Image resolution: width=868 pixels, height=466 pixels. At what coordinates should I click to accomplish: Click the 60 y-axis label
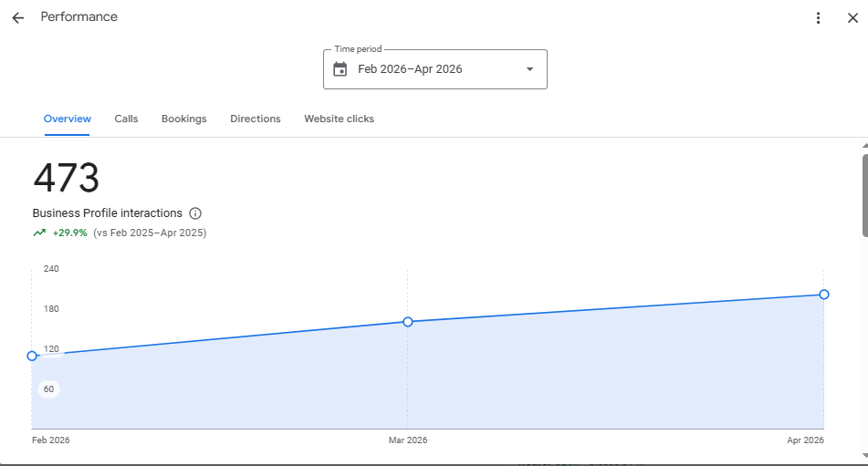48,389
